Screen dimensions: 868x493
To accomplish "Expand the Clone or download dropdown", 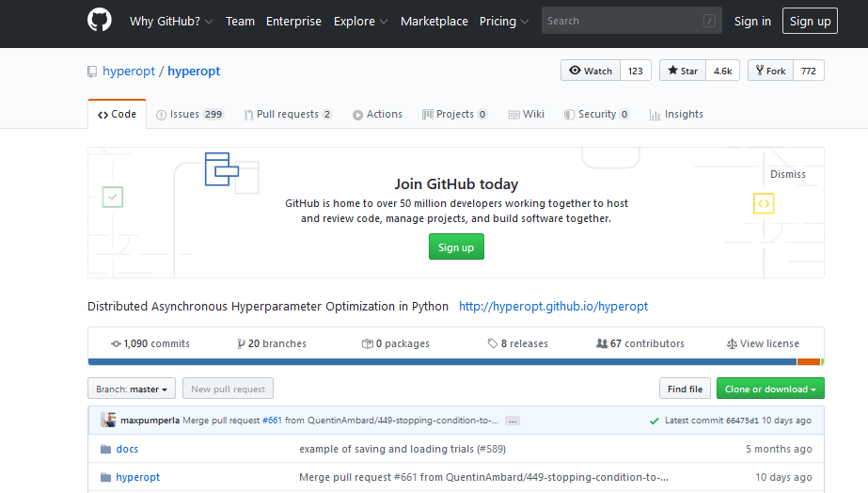I will point(770,389).
